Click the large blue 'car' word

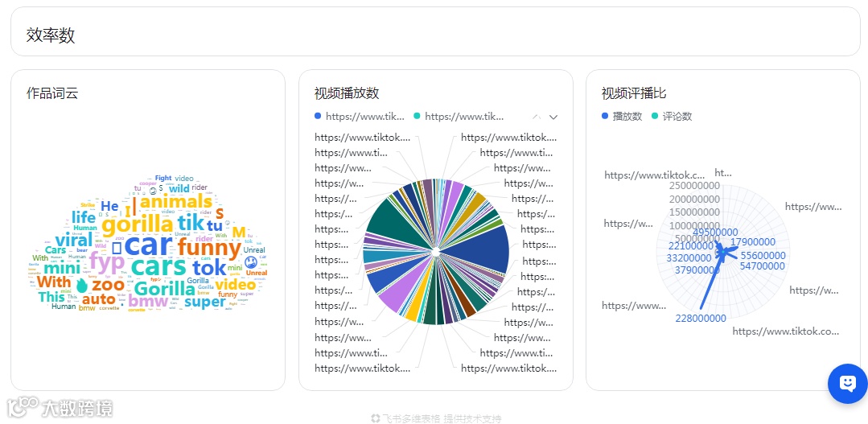(x=148, y=245)
